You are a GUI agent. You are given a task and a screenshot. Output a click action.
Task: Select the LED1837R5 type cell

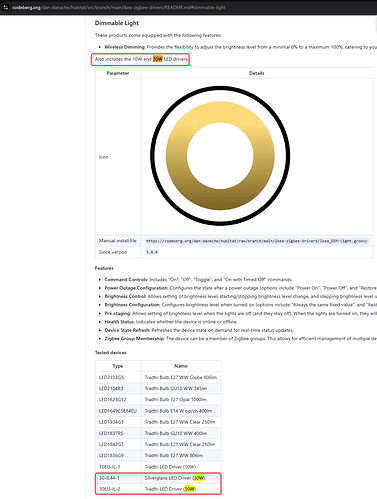coord(118,433)
